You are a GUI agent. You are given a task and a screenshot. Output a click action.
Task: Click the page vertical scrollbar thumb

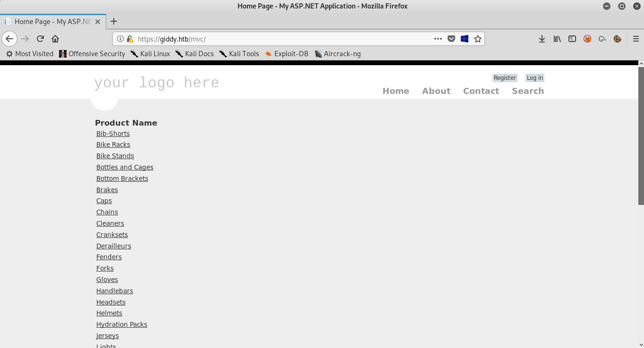pos(641,136)
